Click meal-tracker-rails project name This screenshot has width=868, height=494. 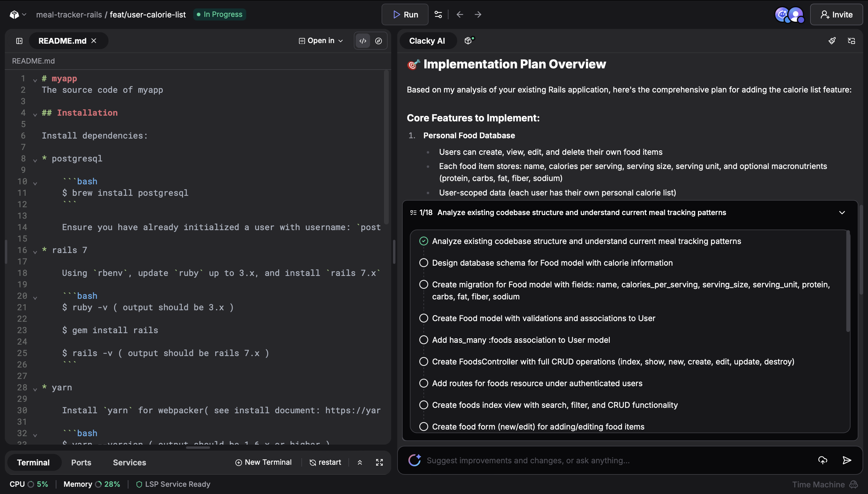[x=69, y=14]
